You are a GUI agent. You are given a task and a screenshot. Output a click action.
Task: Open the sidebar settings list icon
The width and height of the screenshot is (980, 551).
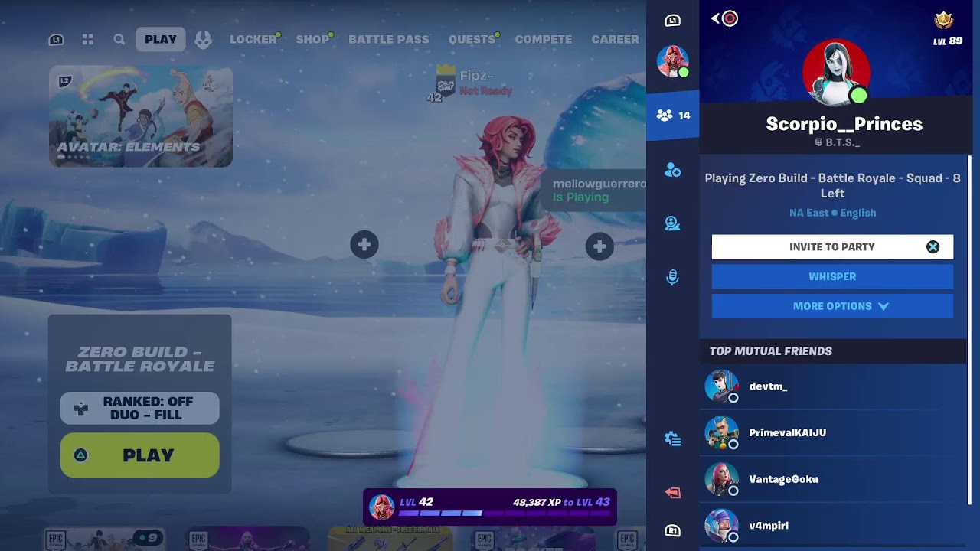tap(672, 439)
